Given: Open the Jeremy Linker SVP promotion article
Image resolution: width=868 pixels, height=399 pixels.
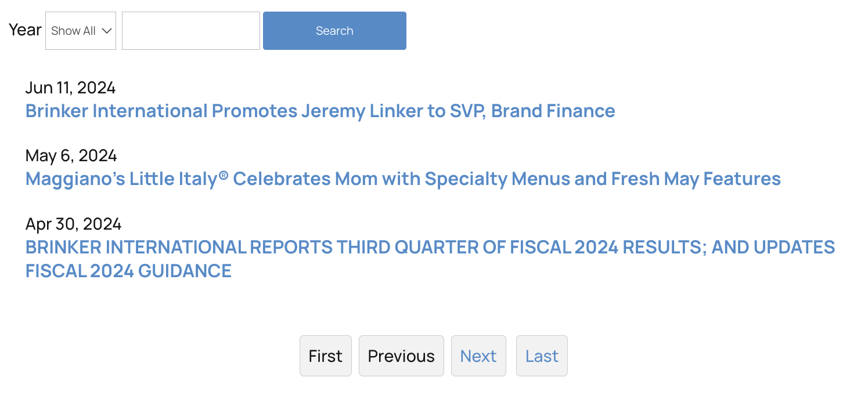Looking at the screenshot, I should [320, 111].
